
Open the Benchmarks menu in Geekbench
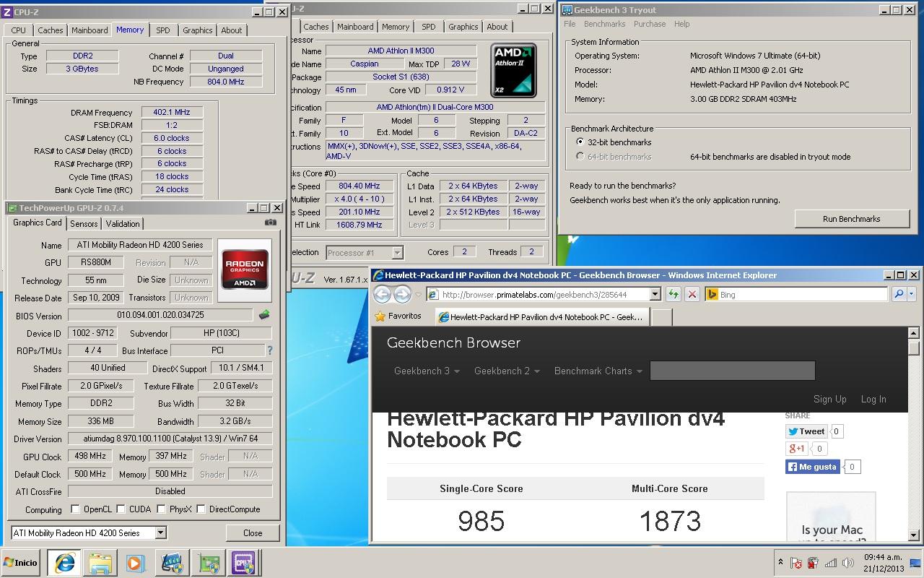[604, 24]
